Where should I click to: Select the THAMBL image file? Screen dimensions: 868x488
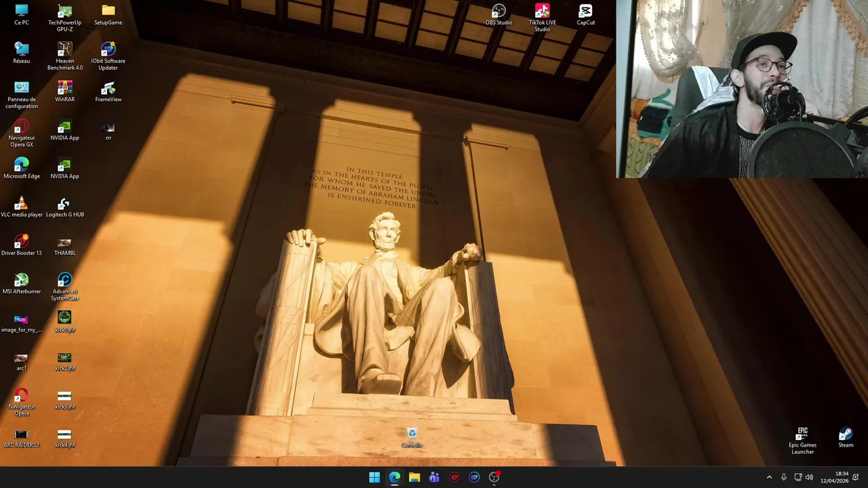[x=64, y=247]
